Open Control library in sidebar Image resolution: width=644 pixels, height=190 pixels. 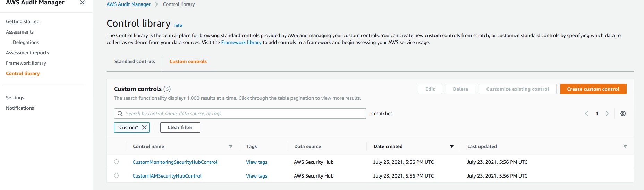(x=23, y=73)
